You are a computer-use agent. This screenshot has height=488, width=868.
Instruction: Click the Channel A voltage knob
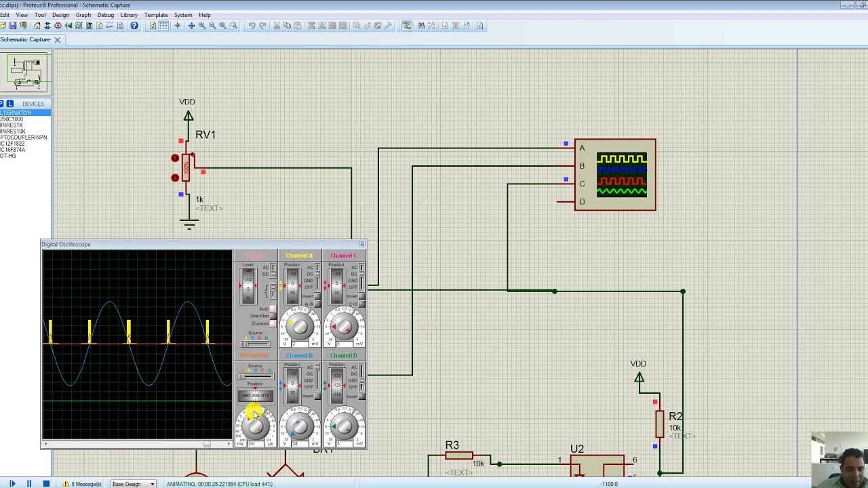(x=299, y=327)
